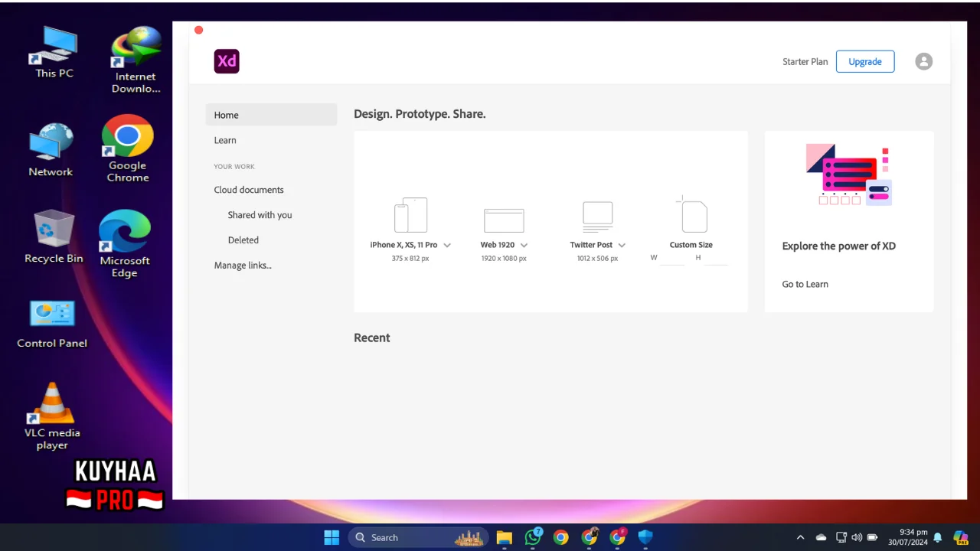980x551 pixels.
Task: Expand Web 1920 size dropdown
Action: tap(524, 245)
